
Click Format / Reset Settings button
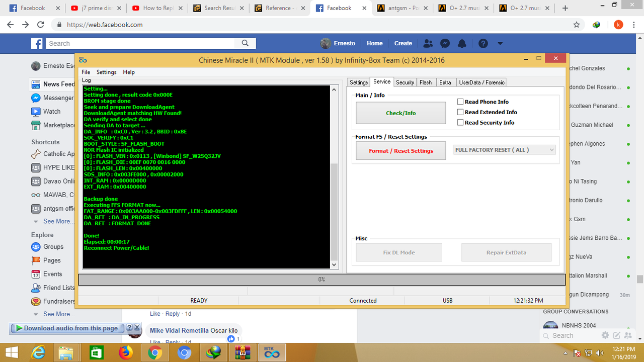coord(401,151)
